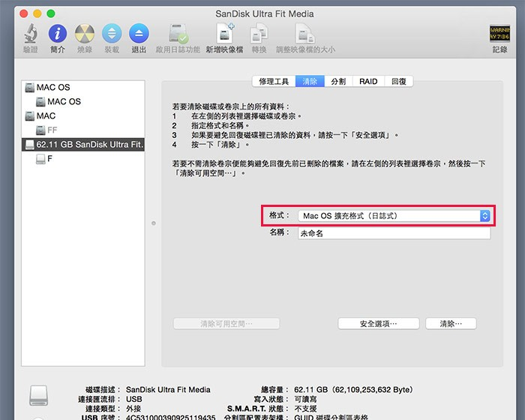Switch to the 分割 (Partition) tab
Viewport: 525px width, 420px height.
[x=338, y=82]
